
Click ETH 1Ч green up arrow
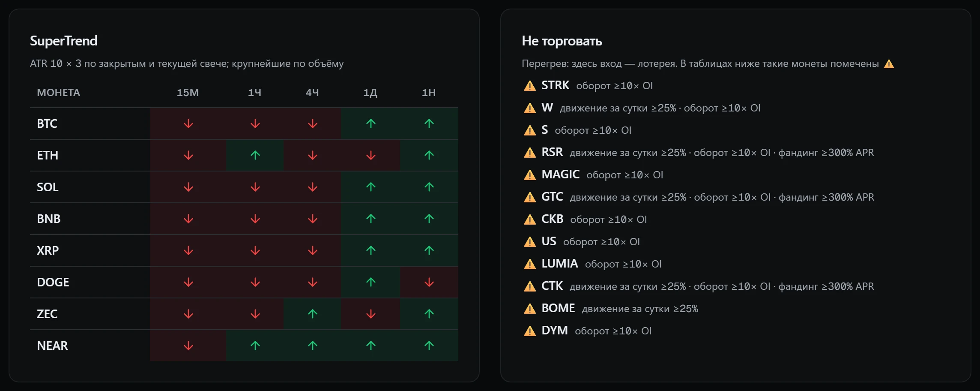(255, 155)
